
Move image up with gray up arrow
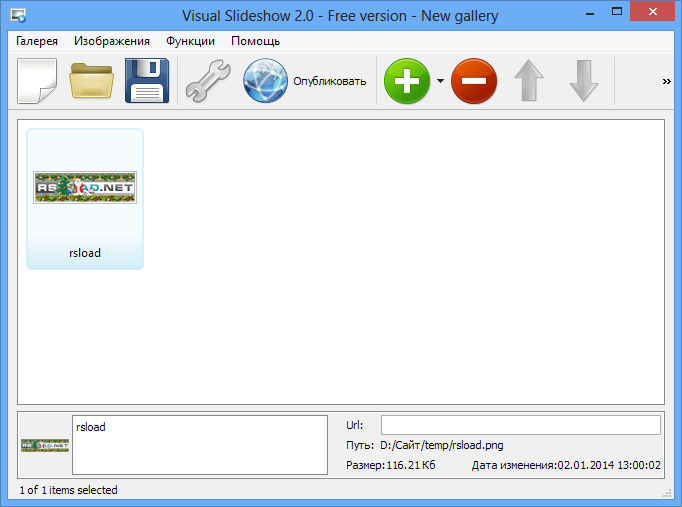pos(529,81)
